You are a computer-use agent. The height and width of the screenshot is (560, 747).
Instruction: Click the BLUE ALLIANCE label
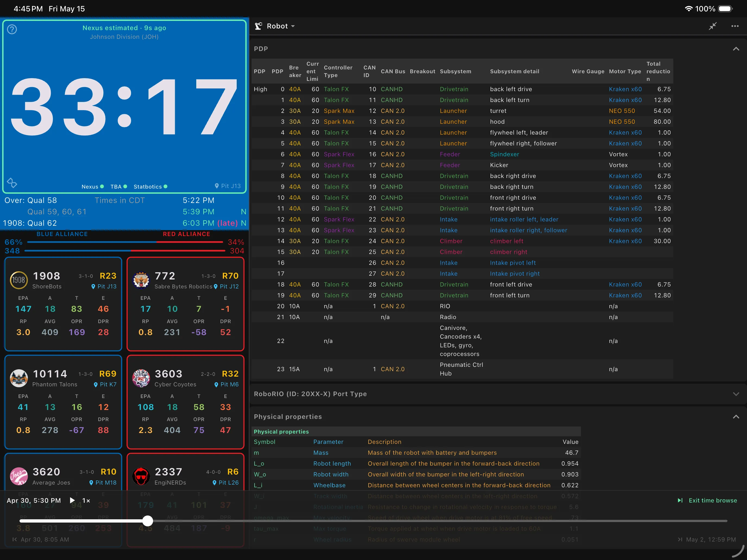(62, 234)
